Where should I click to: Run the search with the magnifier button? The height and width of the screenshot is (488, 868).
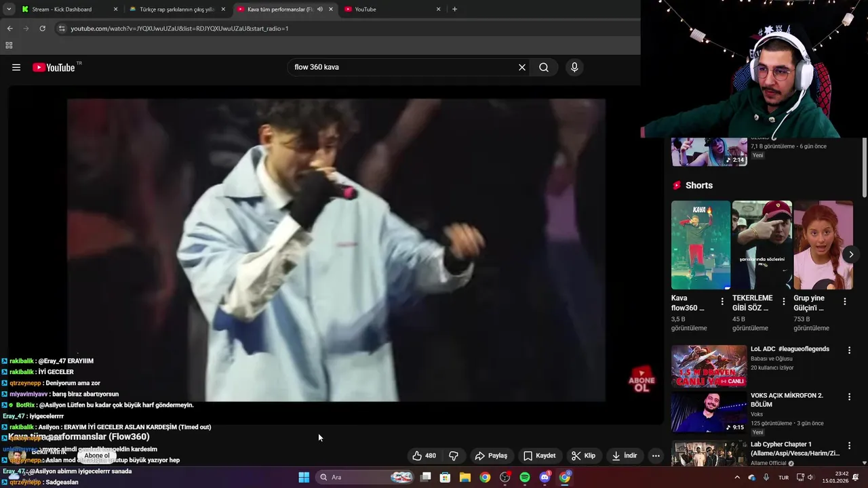tap(544, 67)
